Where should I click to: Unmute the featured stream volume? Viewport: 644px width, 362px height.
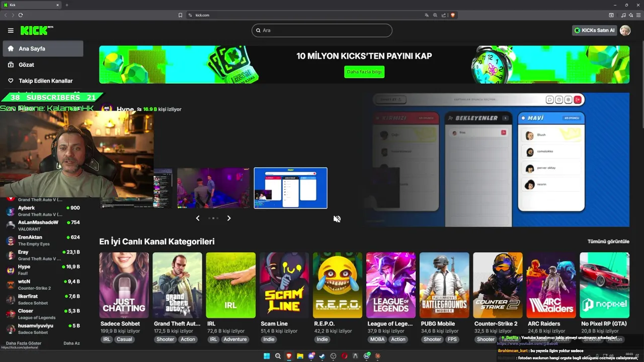pyautogui.click(x=337, y=219)
